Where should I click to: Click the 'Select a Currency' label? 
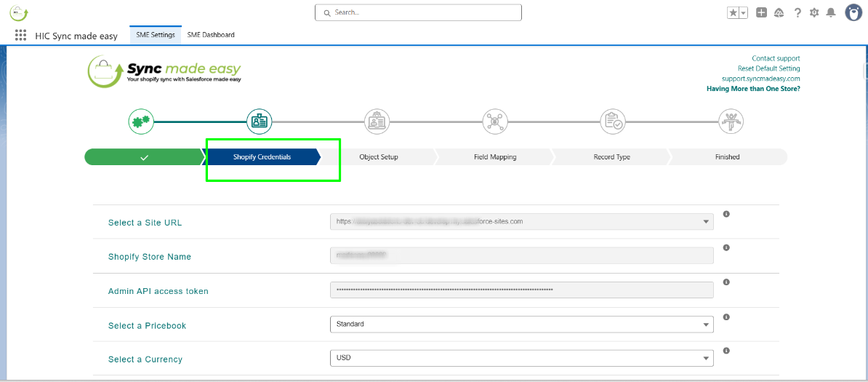click(145, 359)
